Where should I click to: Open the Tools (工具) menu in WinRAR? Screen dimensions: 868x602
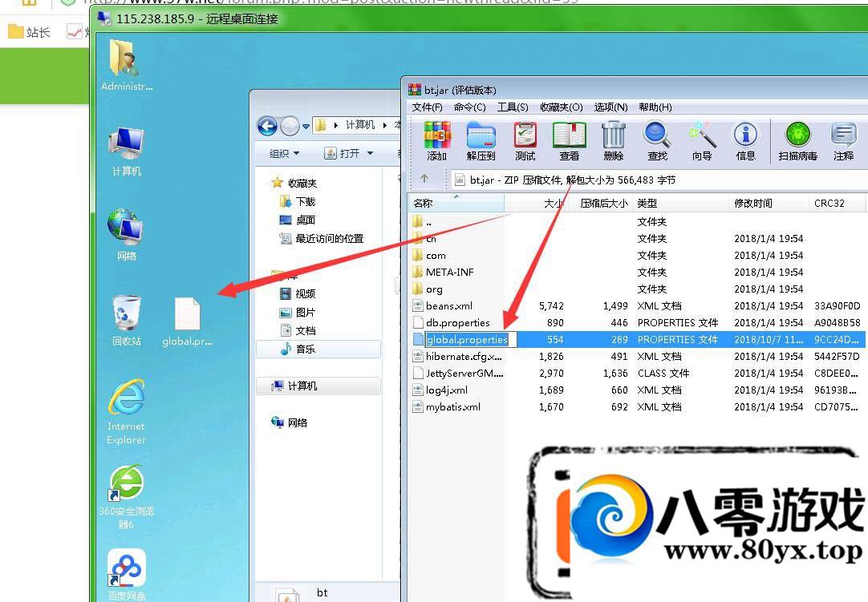click(x=512, y=107)
